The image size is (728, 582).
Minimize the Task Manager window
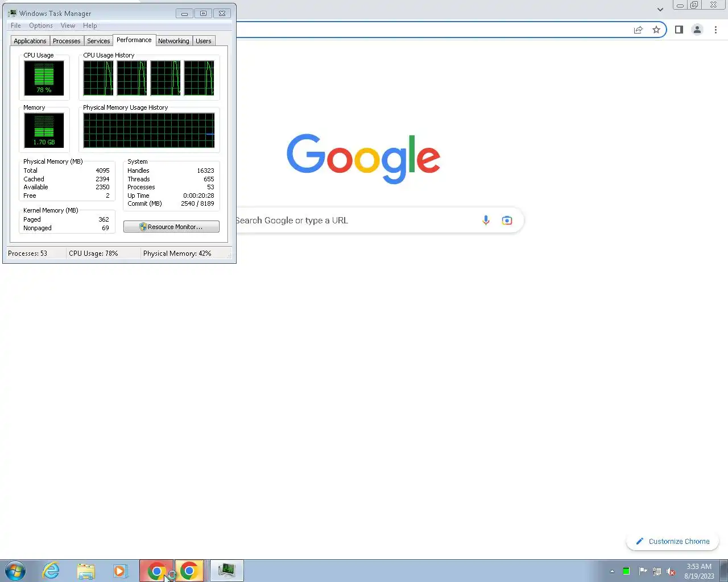pos(184,13)
